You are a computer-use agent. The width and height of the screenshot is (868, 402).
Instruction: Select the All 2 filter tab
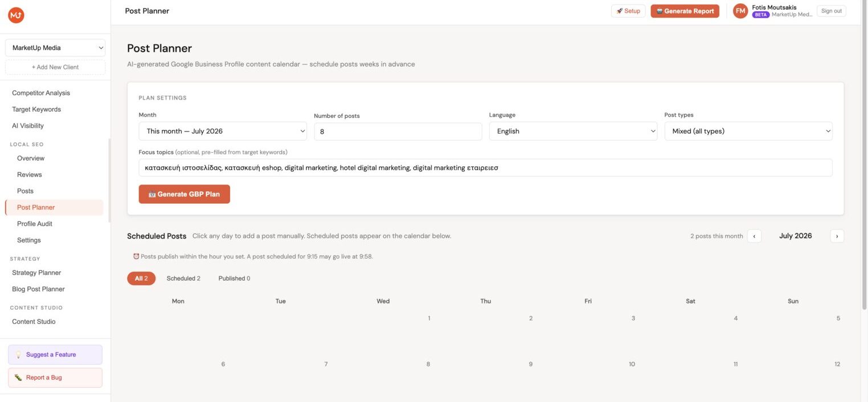point(141,278)
